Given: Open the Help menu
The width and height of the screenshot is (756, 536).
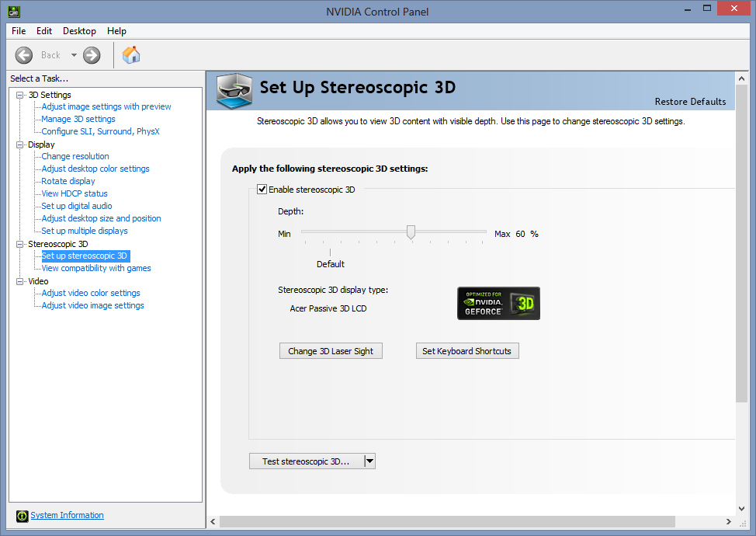Looking at the screenshot, I should click(116, 31).
